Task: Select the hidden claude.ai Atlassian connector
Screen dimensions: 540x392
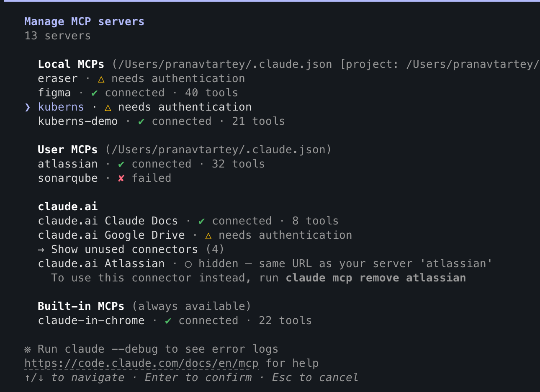Action: [x=265, y=264]
